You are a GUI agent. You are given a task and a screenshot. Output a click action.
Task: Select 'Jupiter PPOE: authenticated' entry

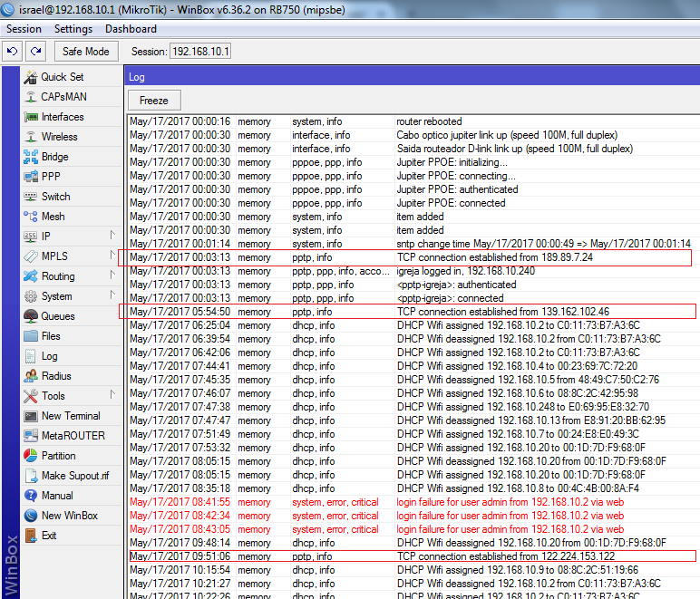413,189
